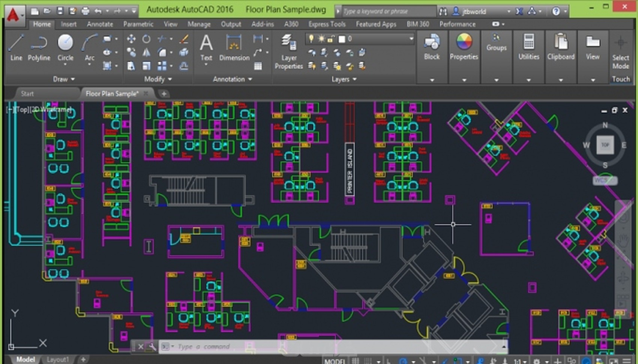Image resolution: width=638 pixels, height=364 pixels.
Task: Toggle object snap in status bar
Action: click(457, 361)
